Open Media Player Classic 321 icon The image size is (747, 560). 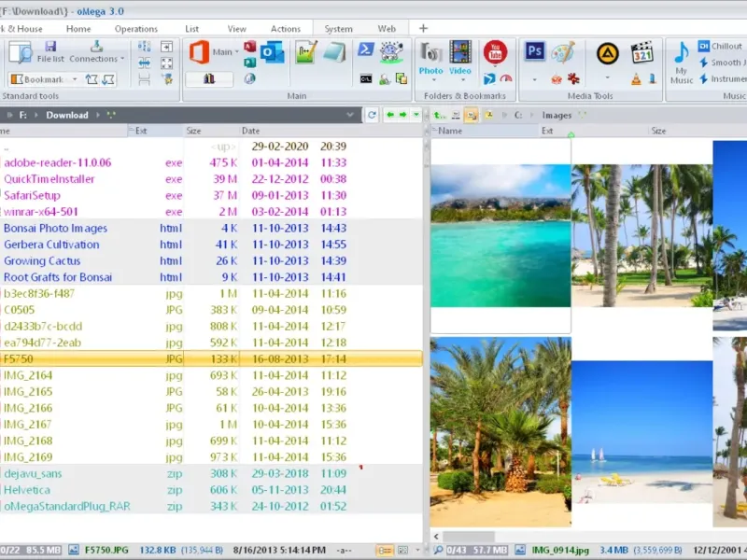[x=641, y=52]
